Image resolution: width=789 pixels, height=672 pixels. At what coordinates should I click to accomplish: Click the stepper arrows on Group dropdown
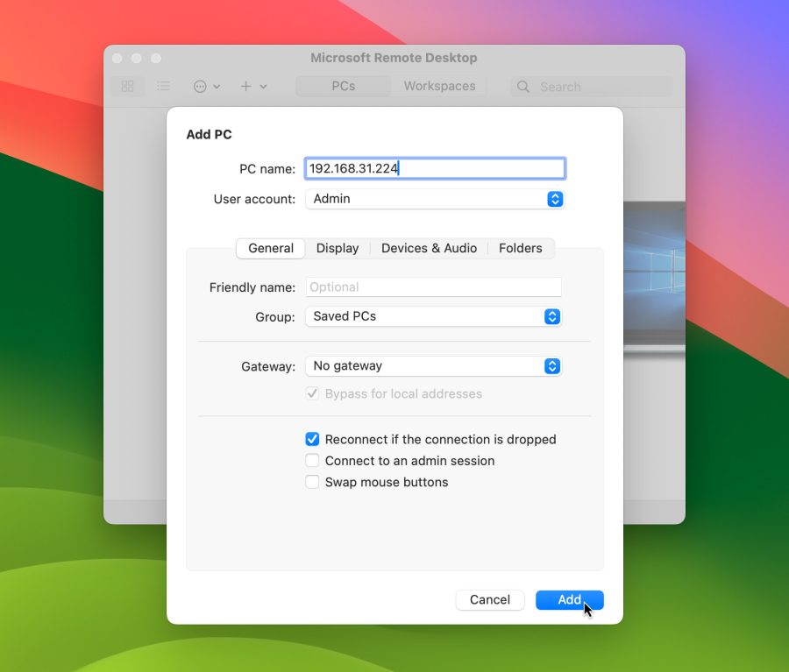click(x=552, y=317)
